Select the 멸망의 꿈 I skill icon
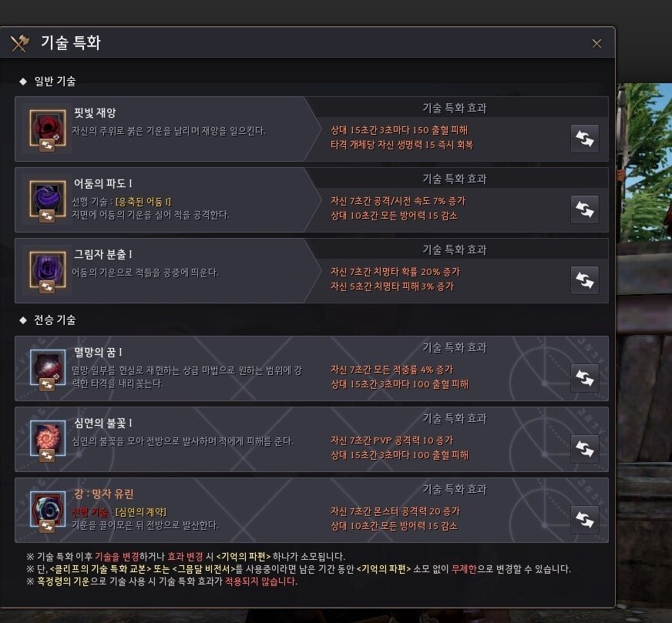 pyautogui.click(x=48, y=367)
